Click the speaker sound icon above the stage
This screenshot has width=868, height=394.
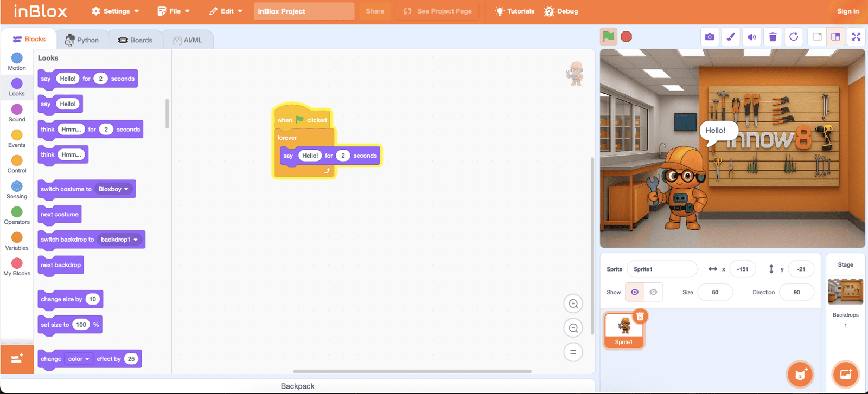point(751,37)
